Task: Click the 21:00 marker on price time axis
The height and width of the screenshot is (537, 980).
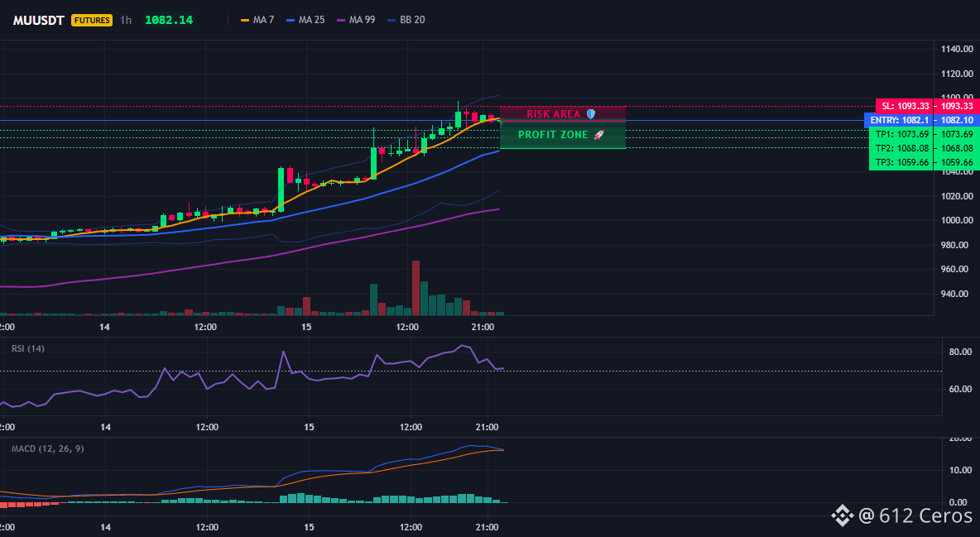Action: pos(483,327)
